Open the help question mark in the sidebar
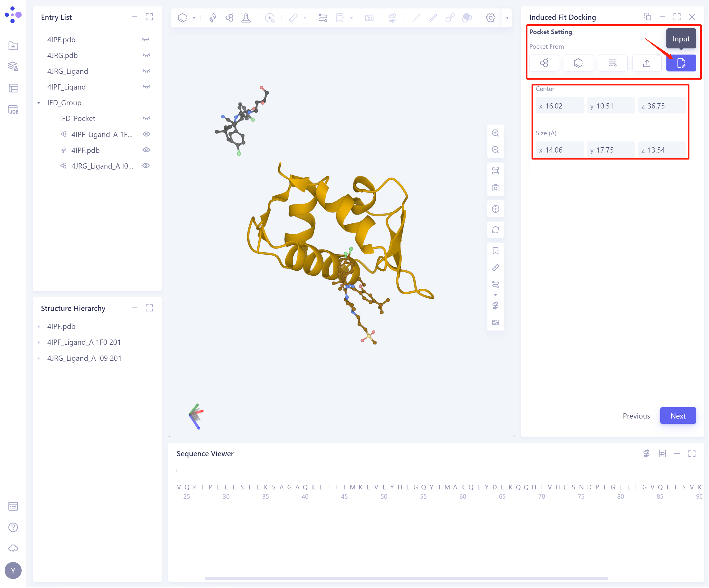 tap(13, 527)
